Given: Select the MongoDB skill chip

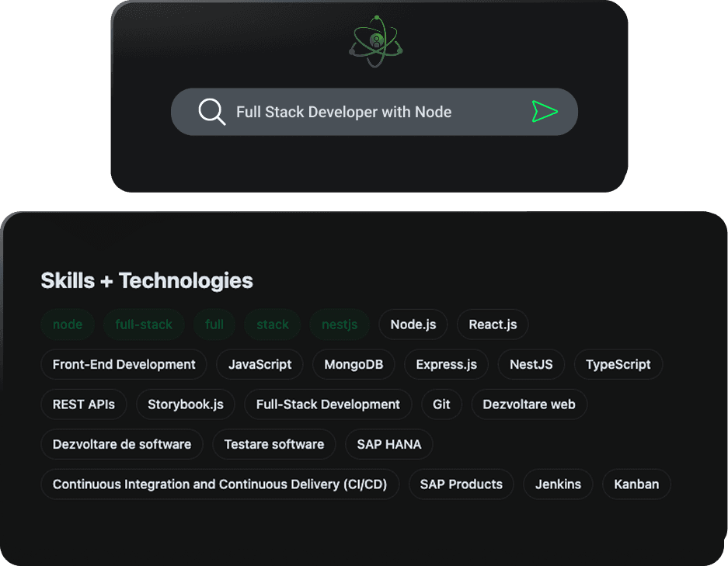Looking at the screenshot, I should click(354, 364).
